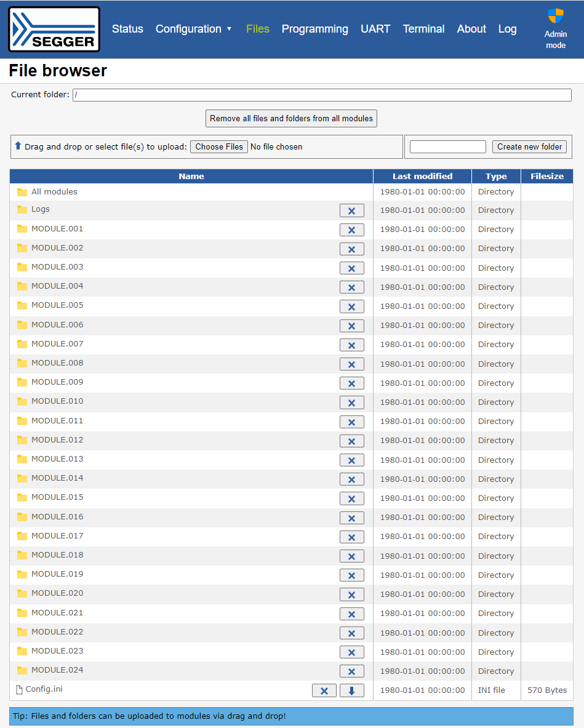Remove MODULE.012 using its X button

(351, 441)
